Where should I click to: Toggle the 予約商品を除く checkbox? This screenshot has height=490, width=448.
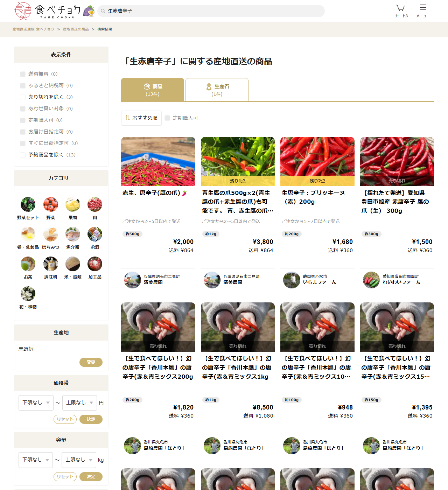click(23, 155)
